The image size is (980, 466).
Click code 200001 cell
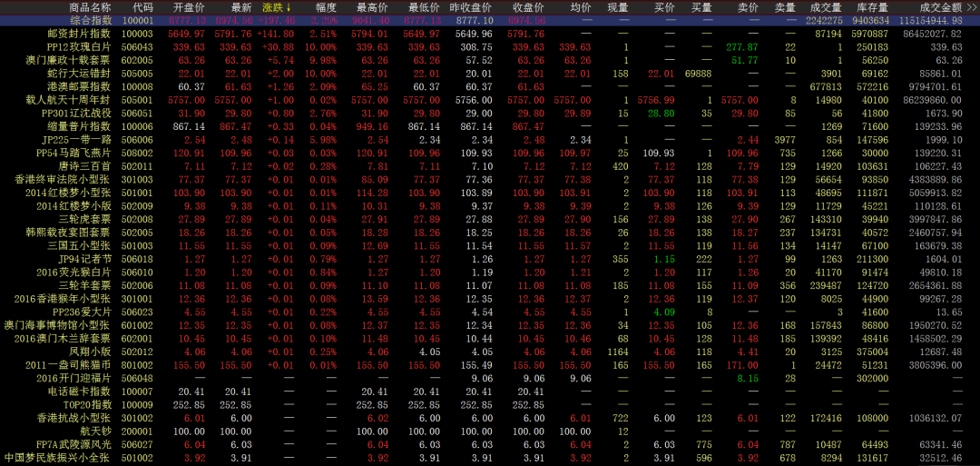click(138, 431)
